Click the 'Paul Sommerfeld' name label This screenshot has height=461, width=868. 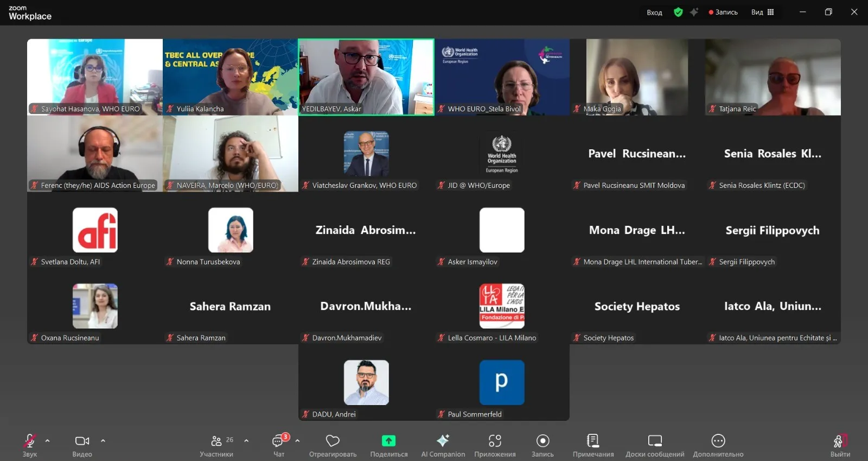(x=475, y=414)
